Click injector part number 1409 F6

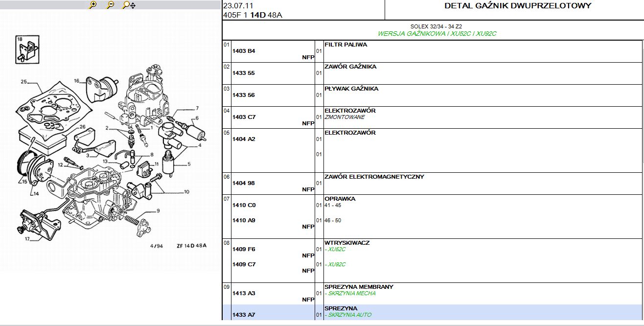[x=244, y=249]
